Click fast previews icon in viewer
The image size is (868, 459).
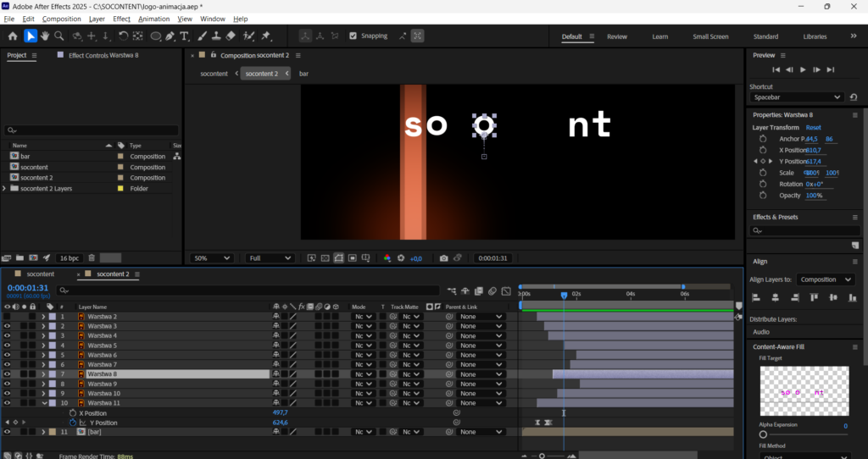click(312, 258)
